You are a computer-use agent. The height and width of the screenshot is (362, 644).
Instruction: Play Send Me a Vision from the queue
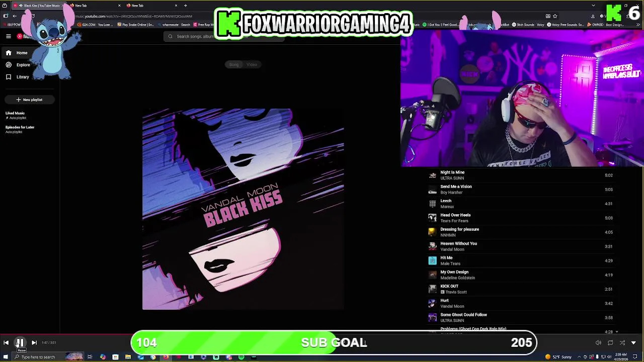[x=521, y=190]
